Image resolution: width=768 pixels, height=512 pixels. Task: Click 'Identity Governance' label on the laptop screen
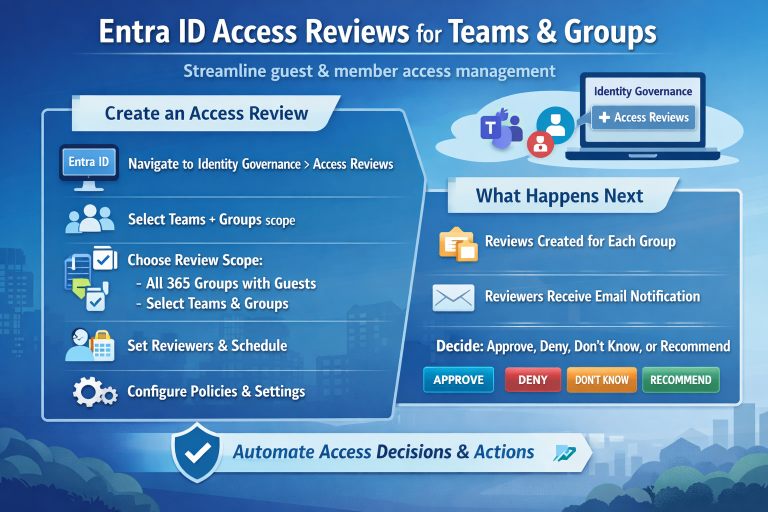click(x=643, y=91)
